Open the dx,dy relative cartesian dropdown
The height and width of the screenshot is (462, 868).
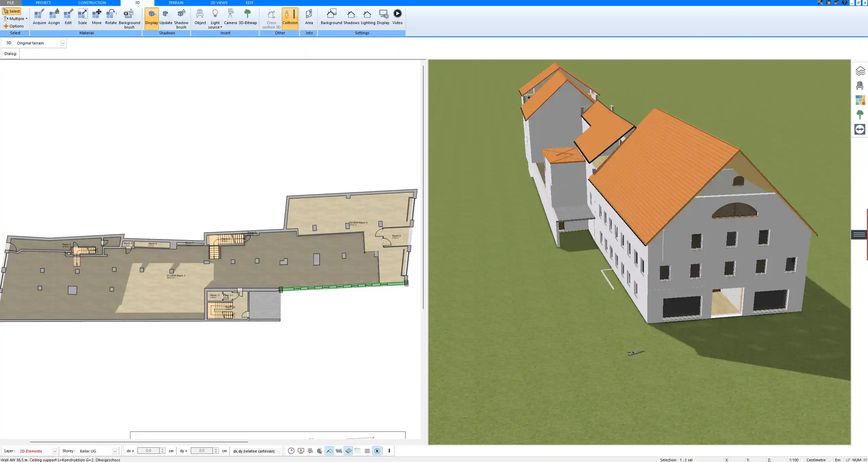[x=279, y=451]
